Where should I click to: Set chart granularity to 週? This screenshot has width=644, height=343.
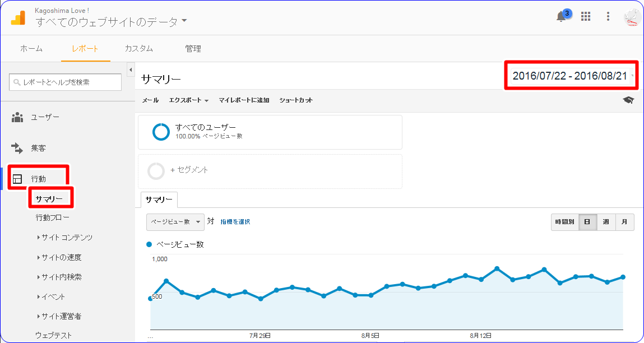coord(606,222)
